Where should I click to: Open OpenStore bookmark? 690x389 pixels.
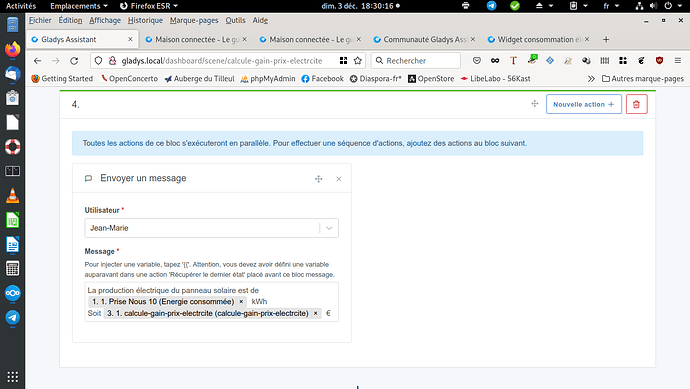[x=431, y=79]
